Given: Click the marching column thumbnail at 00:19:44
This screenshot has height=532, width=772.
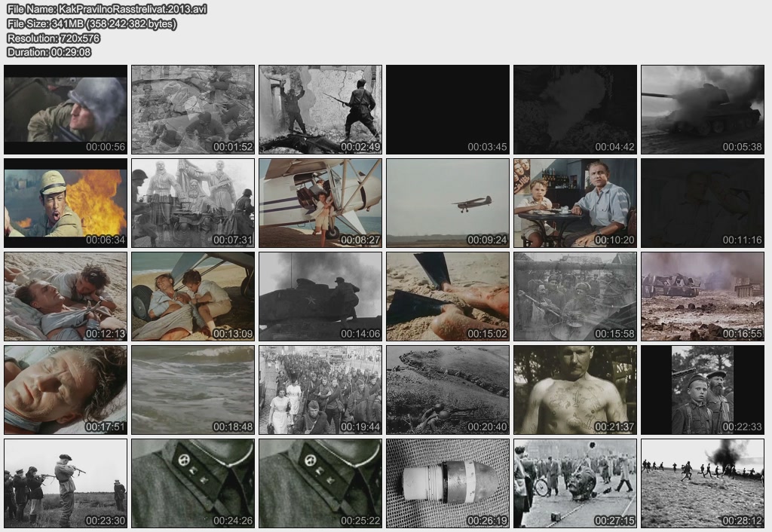Looking at the screenshot, I should pos(320,390).
